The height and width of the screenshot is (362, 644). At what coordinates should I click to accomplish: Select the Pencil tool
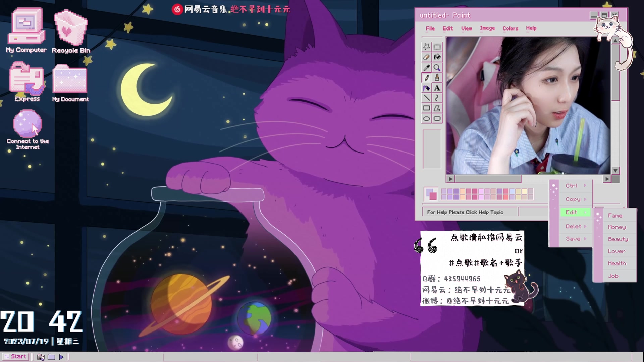pyautogui.click(x=426, y=78)
